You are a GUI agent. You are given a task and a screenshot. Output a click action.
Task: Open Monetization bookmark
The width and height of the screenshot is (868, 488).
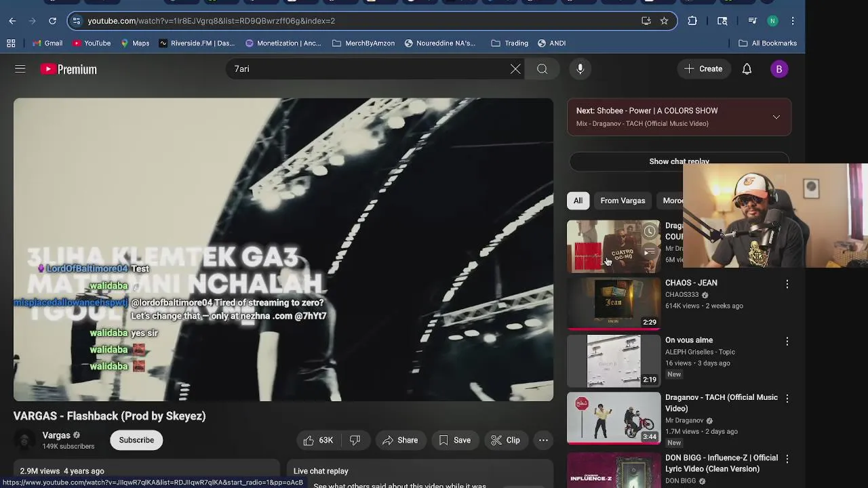(x=283, y=43)
